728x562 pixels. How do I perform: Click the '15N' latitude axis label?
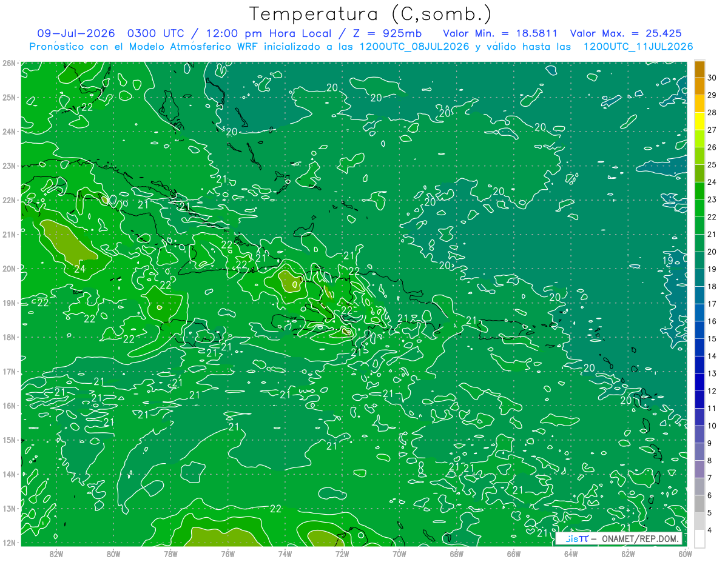(9, 440)
